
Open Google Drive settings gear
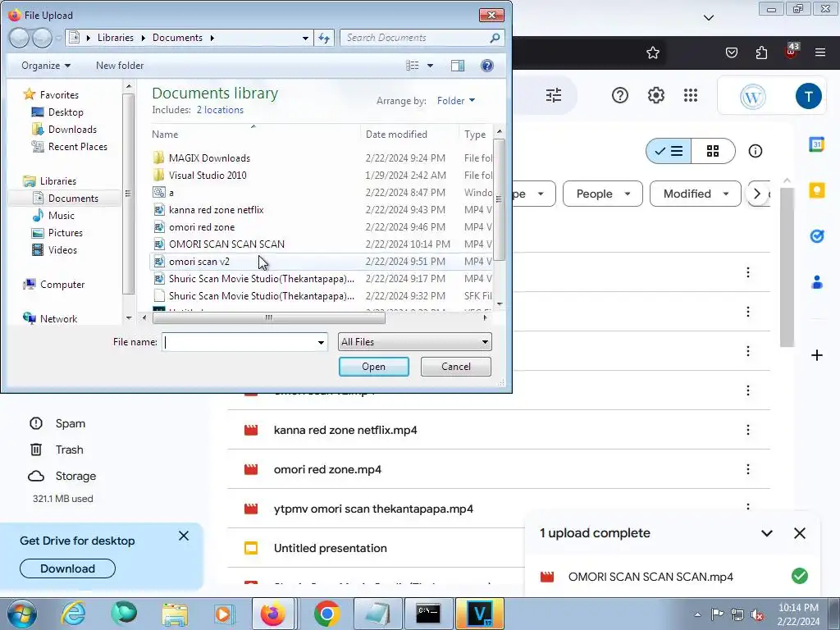655,95
